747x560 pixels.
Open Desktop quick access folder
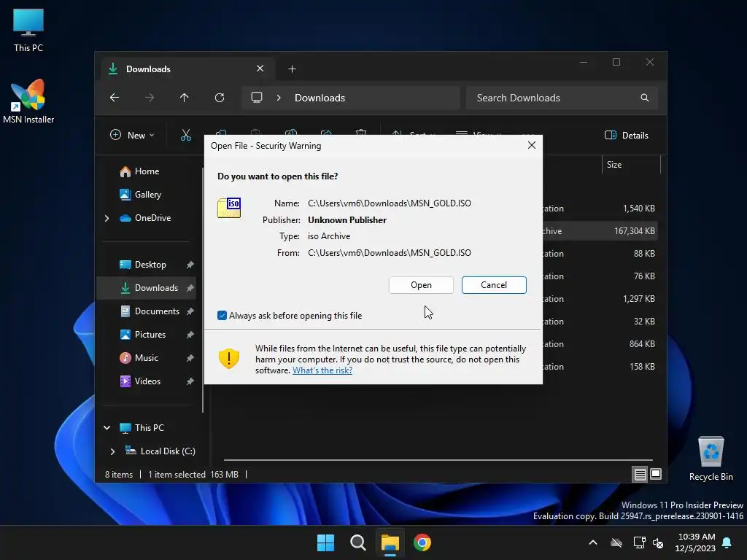point(143,264)
